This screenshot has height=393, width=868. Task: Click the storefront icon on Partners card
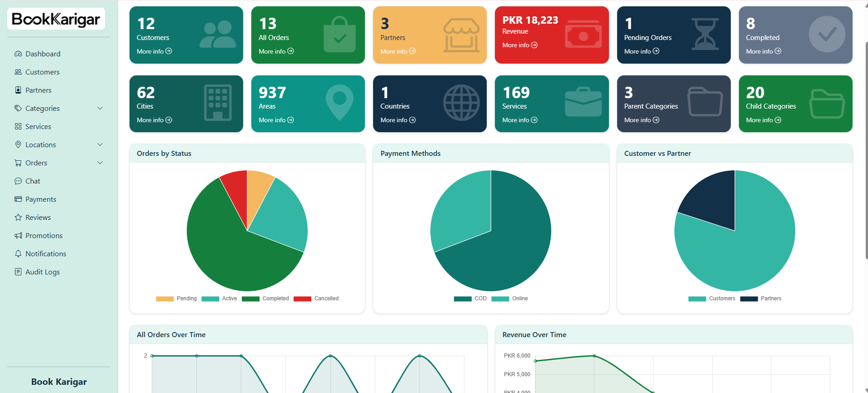tap(461, 35)
